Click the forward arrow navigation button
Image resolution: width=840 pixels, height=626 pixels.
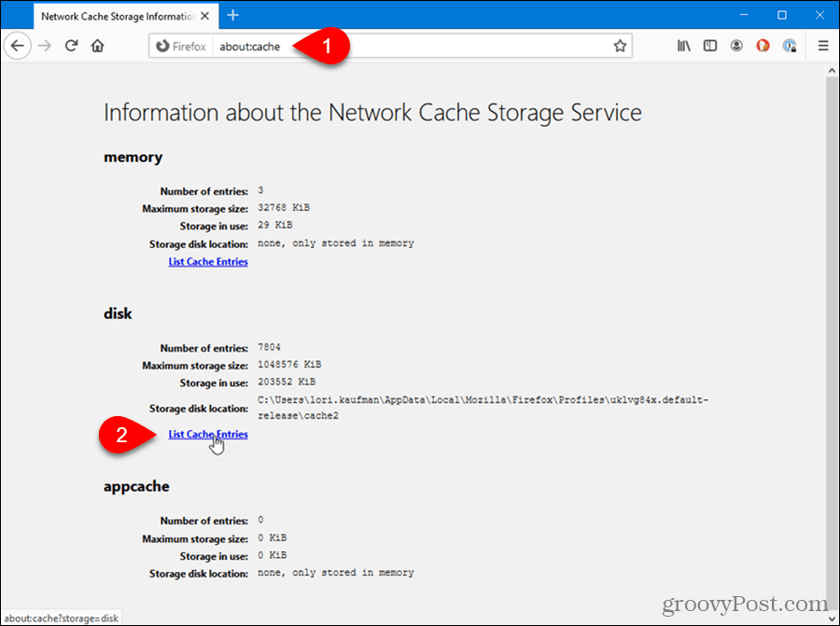45,46
